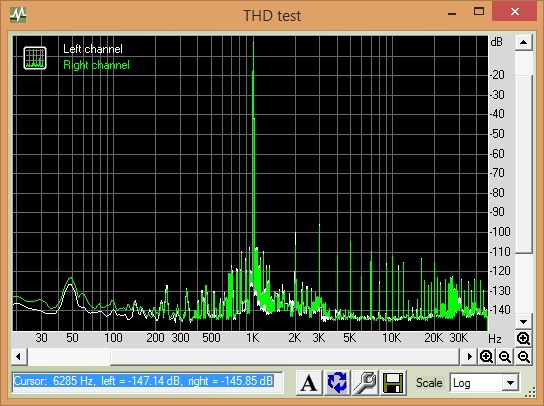This screenshot has width=544, height=406.
Task: Click the -140 dB axis label
Action: coord(500,310)
